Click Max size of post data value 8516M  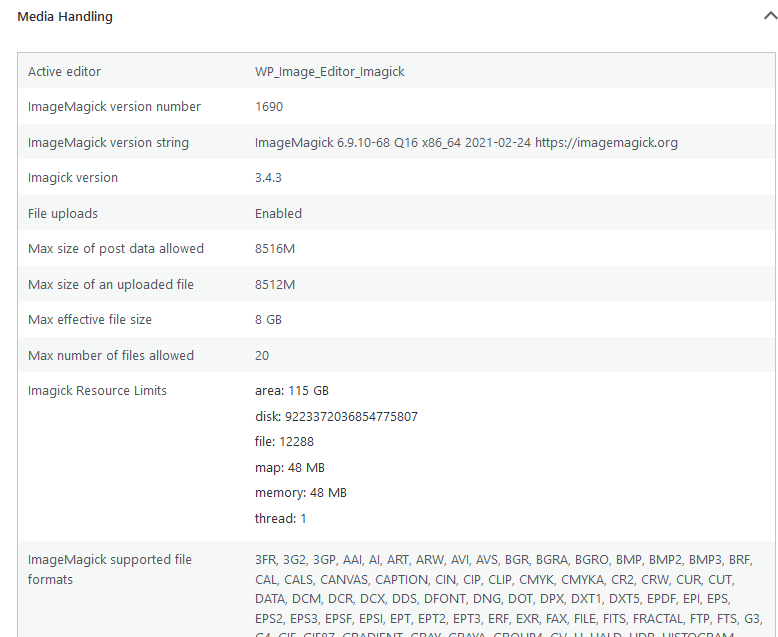[x=275, y=249]
